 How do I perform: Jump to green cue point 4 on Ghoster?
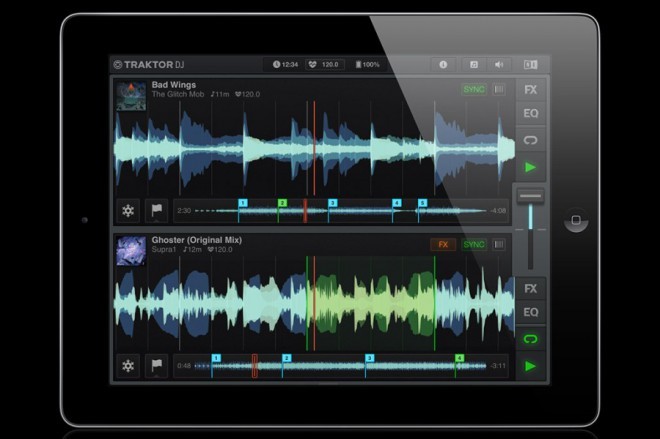click(x=459, y=358)
